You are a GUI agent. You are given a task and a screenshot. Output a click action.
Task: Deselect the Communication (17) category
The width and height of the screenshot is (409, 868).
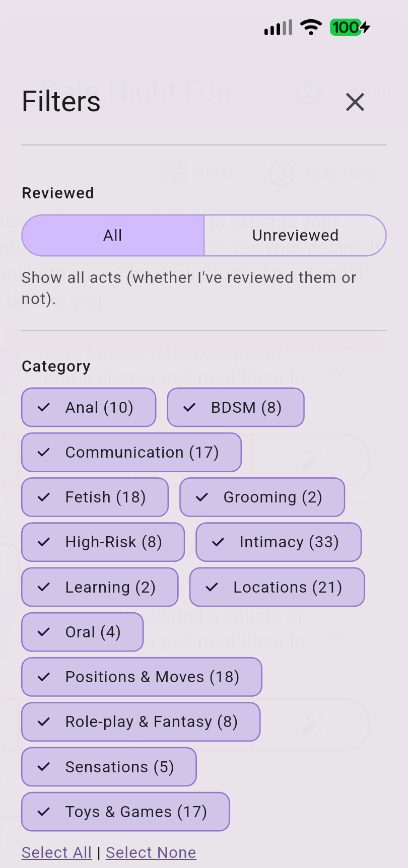131,452
